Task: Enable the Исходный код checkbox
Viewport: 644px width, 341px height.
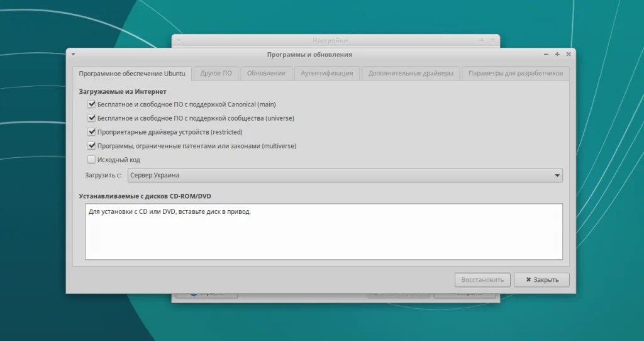Action: pyautogui.click(x=91, y=159)
